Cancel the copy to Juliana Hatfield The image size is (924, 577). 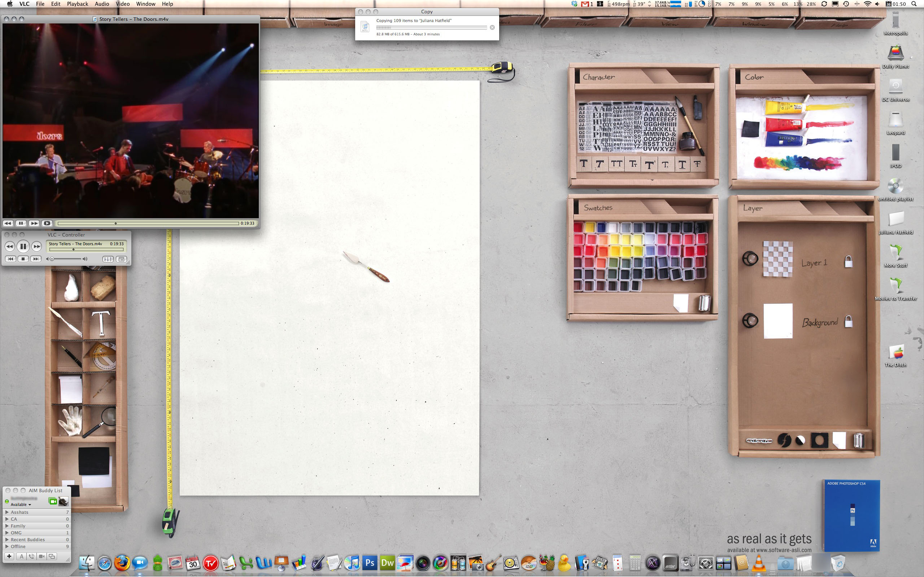click(x=492, y=27)
